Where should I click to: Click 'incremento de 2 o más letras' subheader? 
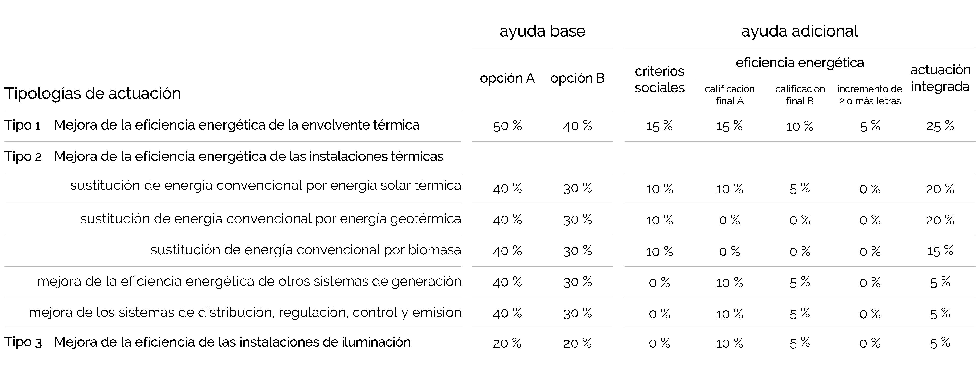click(870, 95)
